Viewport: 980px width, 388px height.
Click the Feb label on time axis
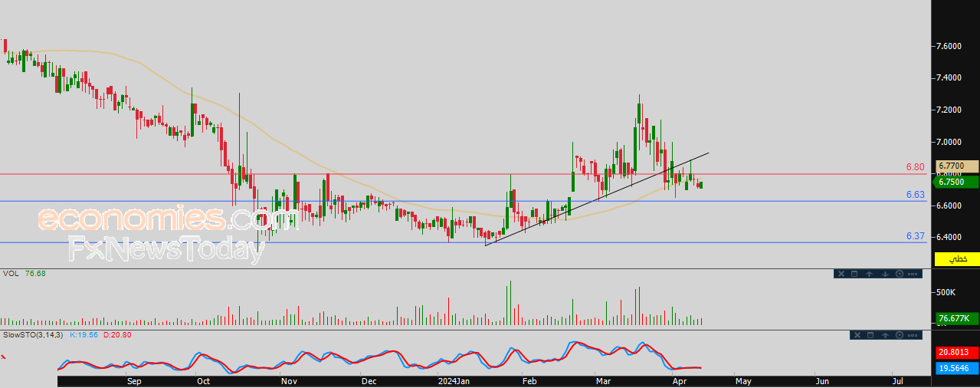[528, 380]
